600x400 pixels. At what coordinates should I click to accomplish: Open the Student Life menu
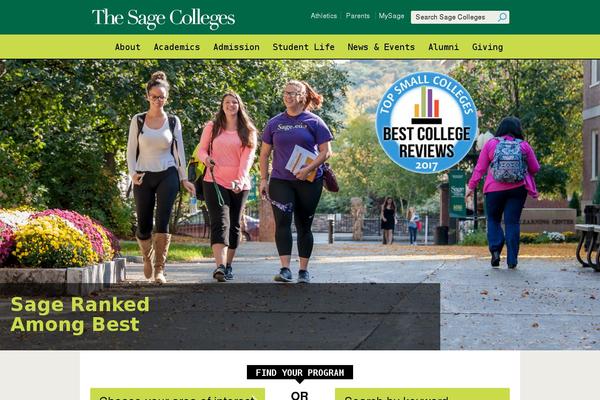click(x=303, y=47)
